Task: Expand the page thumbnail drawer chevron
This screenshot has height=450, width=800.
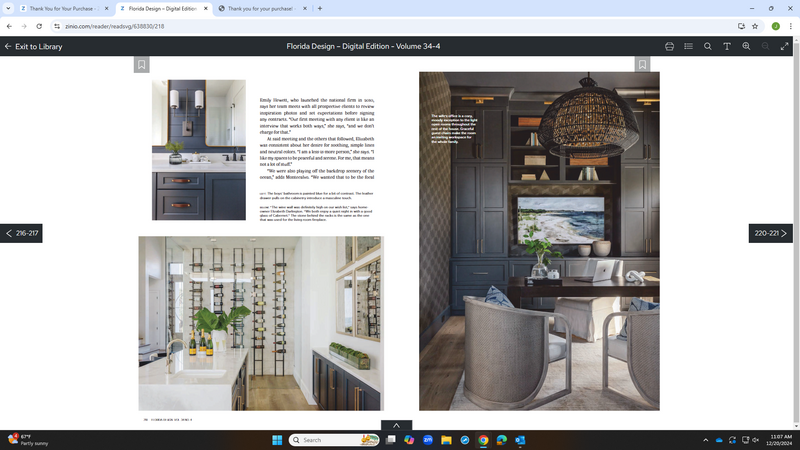Action: (x=396, y=425)
